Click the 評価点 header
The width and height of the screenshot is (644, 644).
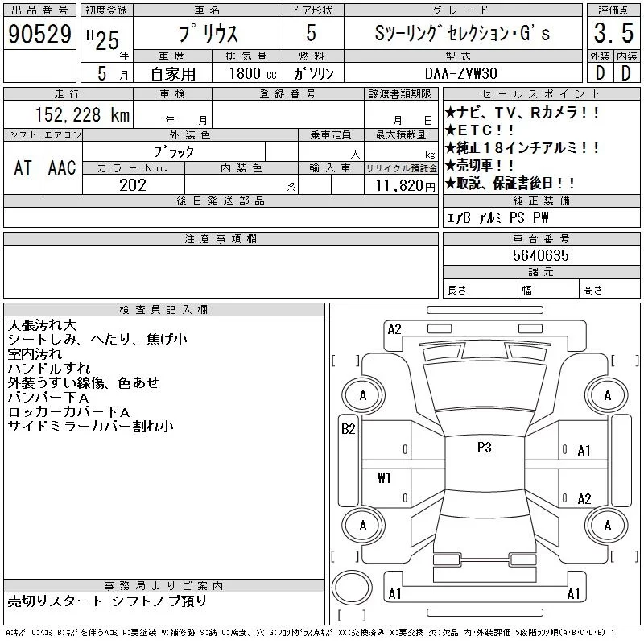point(613,10)
